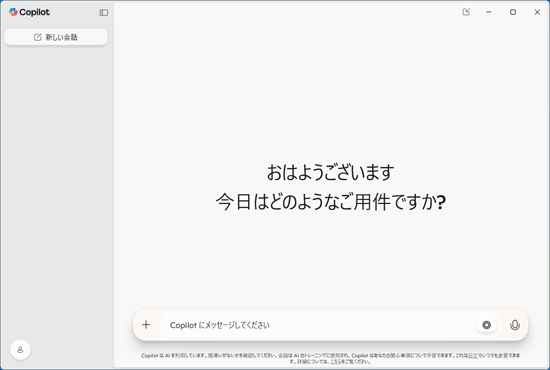Click the round mode icon in message box
The image size is (550, 370).
pos(487,325)
